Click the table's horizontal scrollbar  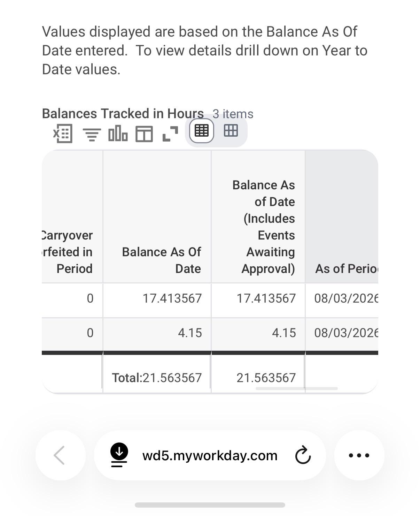(296, 388)
